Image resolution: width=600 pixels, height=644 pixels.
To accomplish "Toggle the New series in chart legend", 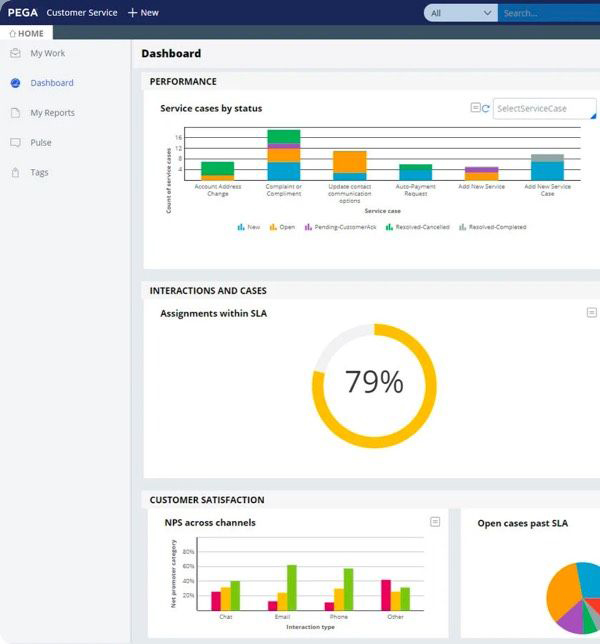I will tap(249, 227).
